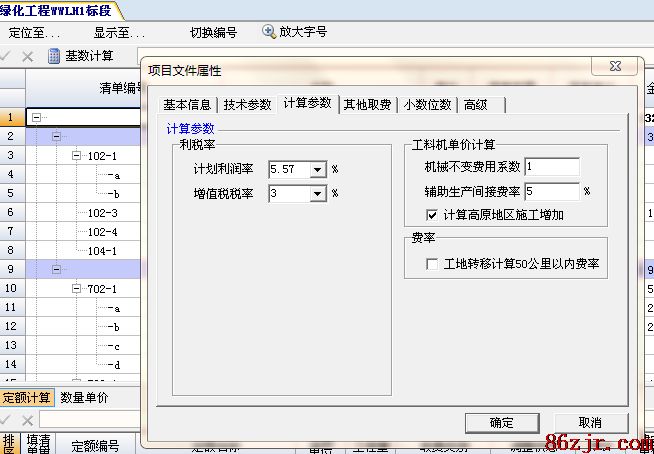Click the 基数计算 calculator icon
Viewport: 654px width, 454px height.
pos(54,56)
